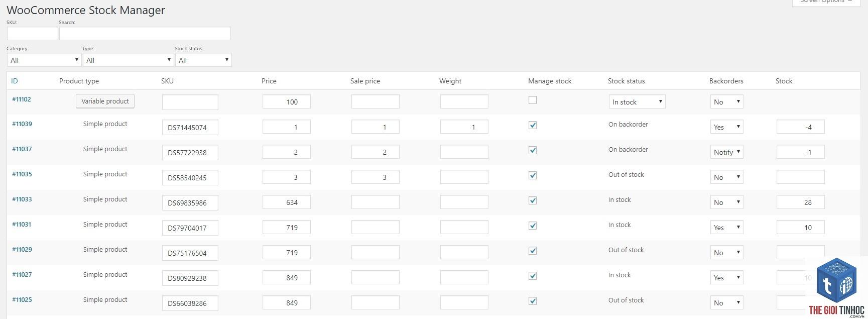
Task: Open Backorders dropdown for #11027
Action: coord(726,277)
